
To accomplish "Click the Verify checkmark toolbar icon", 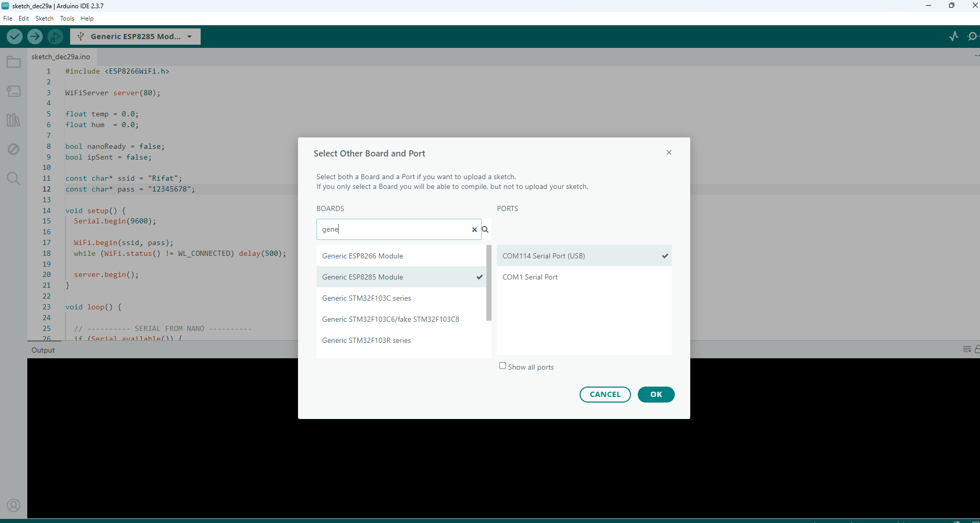I will click(x=14, y=37).
